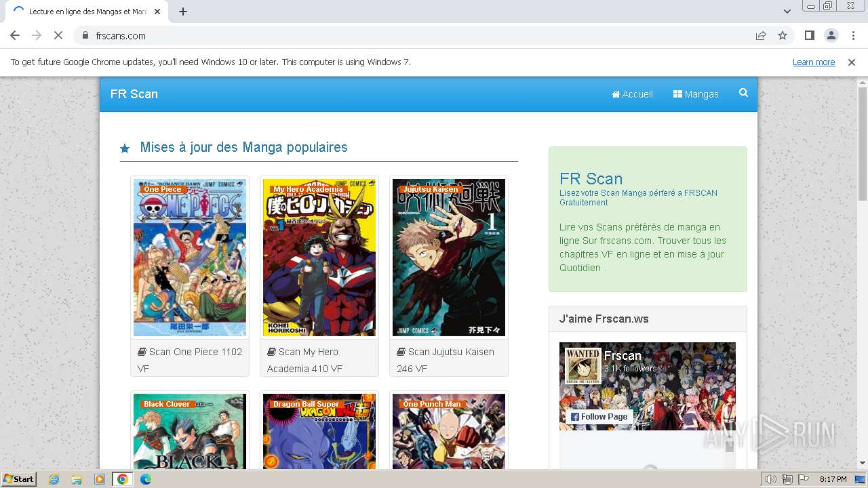The height and width of the screenshot is (488, 868).
Task: Click the FR Scan sidebar heading
Action: point(591,179)
